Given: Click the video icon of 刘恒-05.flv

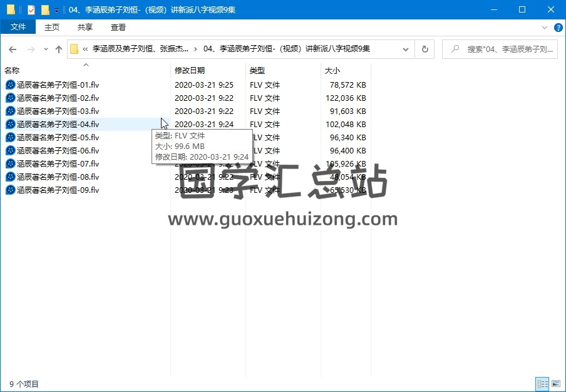Looking at the screenshot, I should pyautogui.click(x=11, y=138).
